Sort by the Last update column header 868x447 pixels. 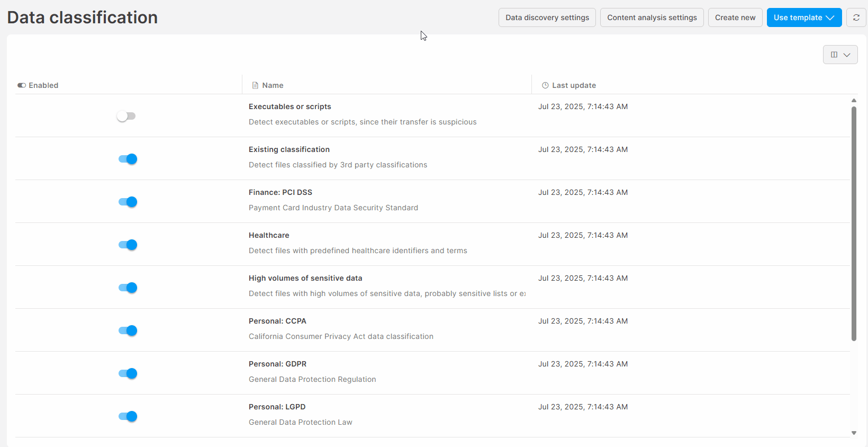(574, 85)
